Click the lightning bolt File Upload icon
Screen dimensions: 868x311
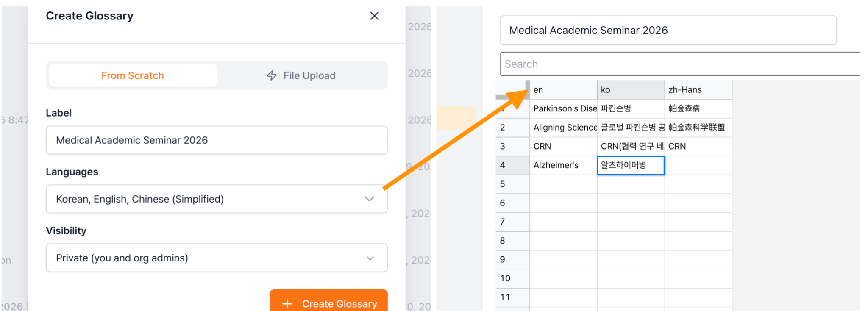point(272,75)
